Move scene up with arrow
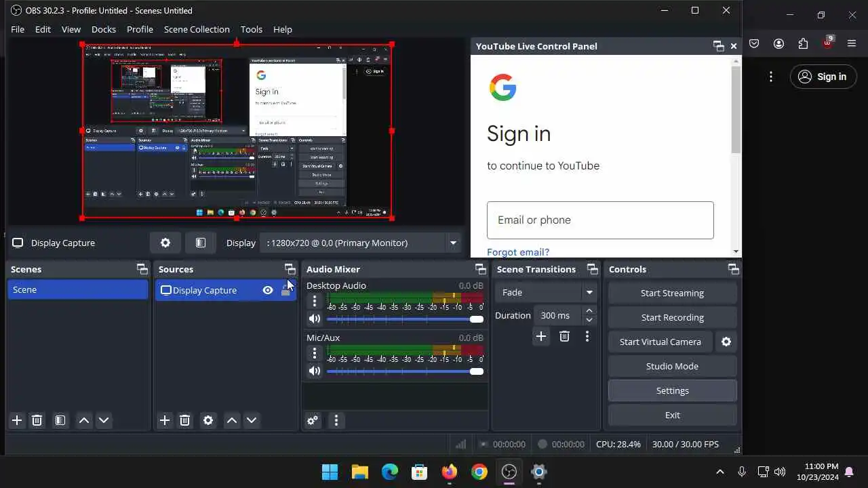Screen dimensions: 868x488 click(x=84, y=420)
